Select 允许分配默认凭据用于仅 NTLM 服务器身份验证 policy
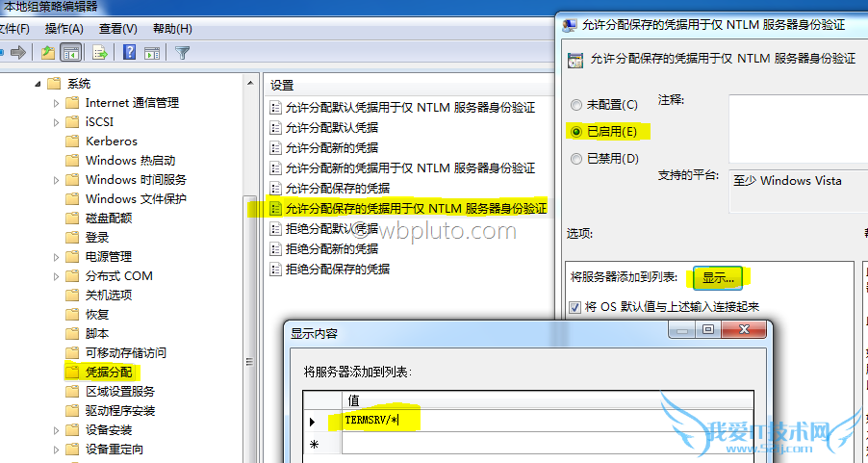The height and width of the screenshot is (463, 868). [x=410, y=108]
